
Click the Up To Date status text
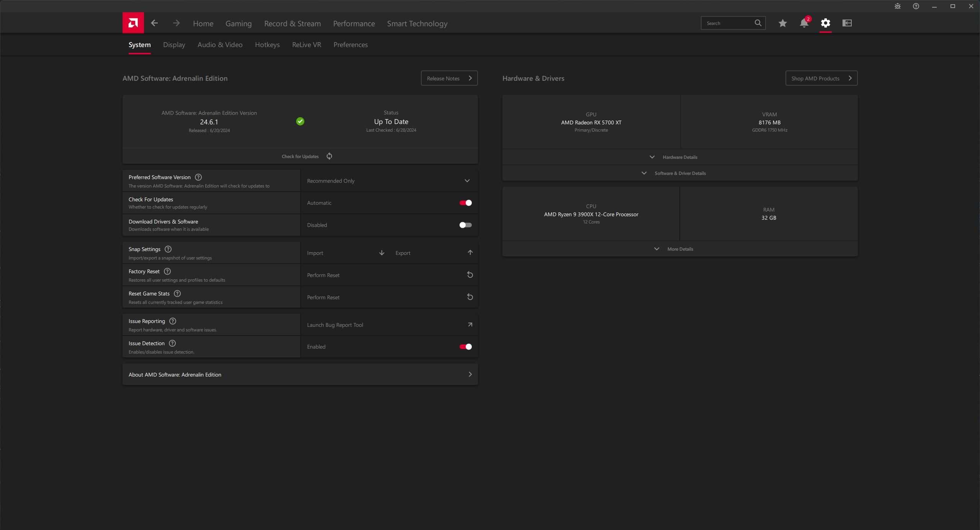(x=391, y=122)
